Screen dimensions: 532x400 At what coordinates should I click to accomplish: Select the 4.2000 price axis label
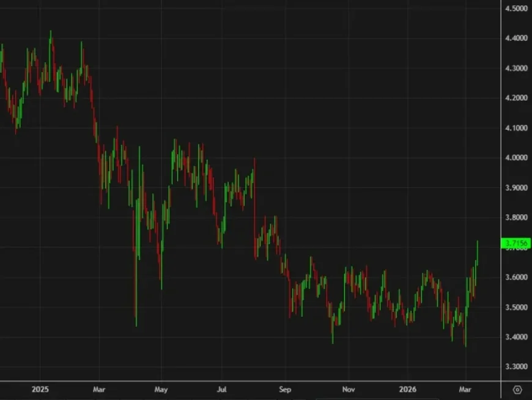coord(515,98)
